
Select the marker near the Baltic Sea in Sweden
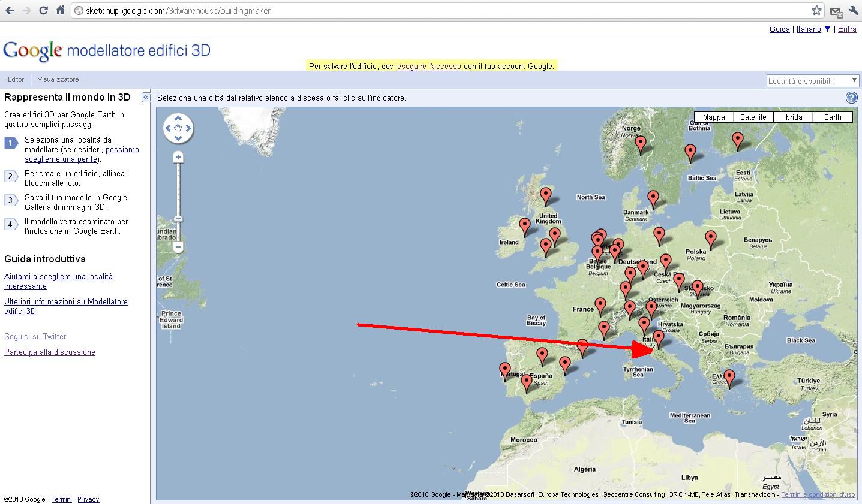(x=690, y=153)
